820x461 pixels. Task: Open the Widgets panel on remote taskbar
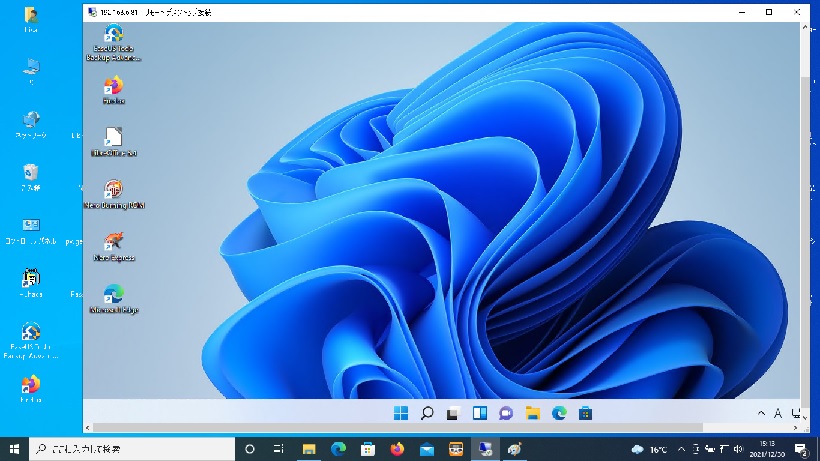coord(480,413)
